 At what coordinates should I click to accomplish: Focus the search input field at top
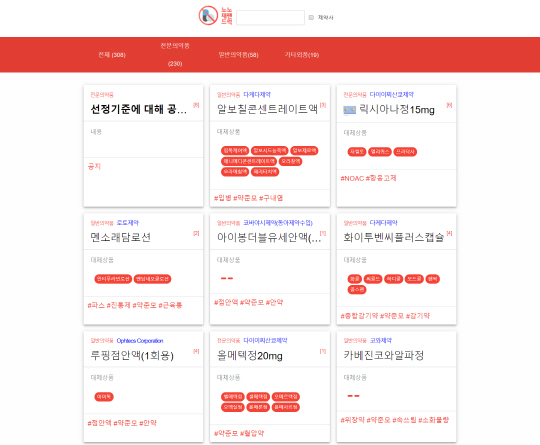point(270,18)
